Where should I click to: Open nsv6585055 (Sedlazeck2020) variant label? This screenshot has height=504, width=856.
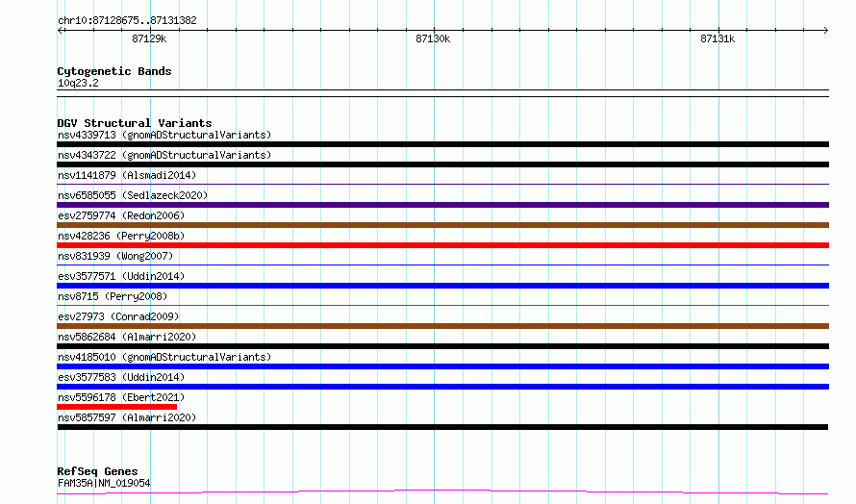pos(133,195)
